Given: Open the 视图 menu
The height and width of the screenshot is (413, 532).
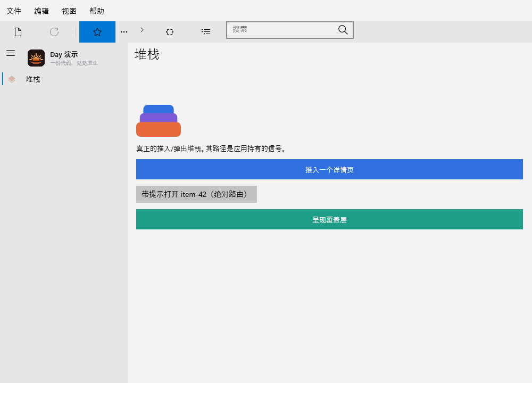Looking at the screenshot, I should coord(69,11).
